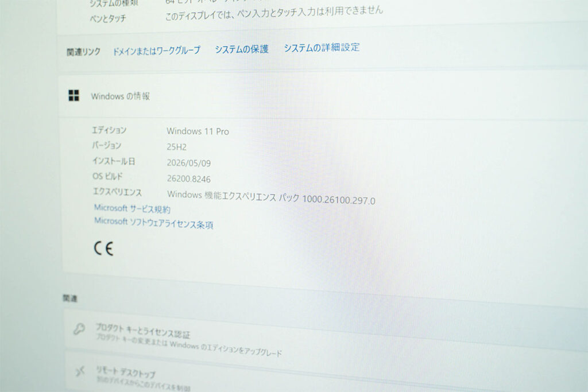588x392 pixels.
Task: Open the Microsoft ソフトウェアライセンス条項 link
Action: pos(154,223)
